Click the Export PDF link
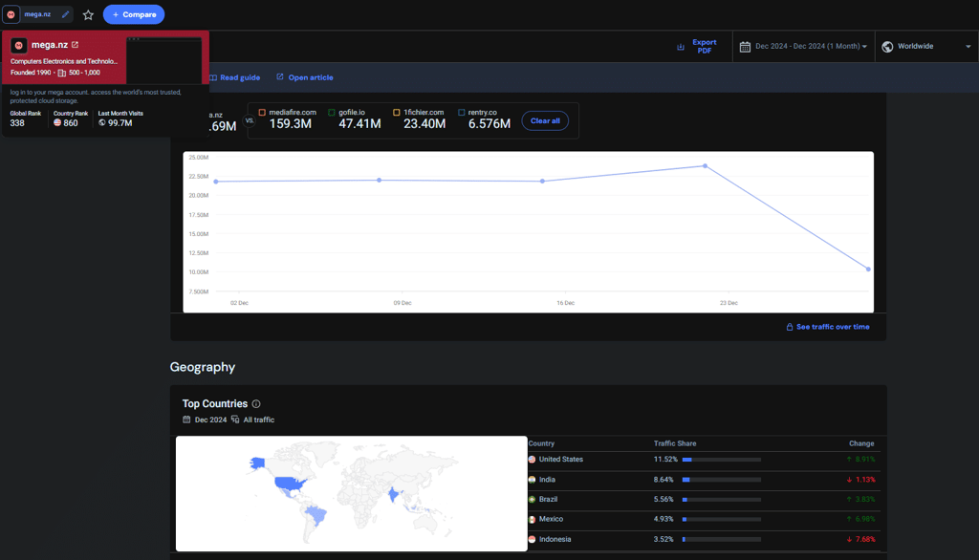 [705, 46]
